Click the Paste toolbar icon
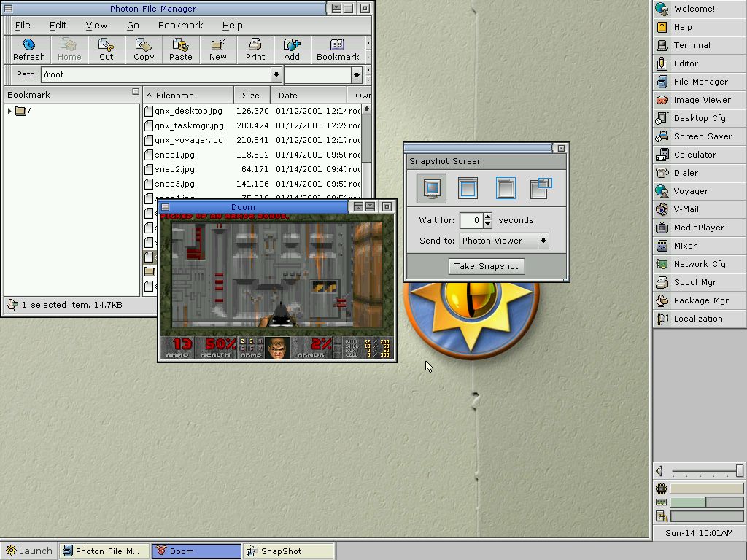The height and width of the screenshot is (560, 747). [181, 49]
